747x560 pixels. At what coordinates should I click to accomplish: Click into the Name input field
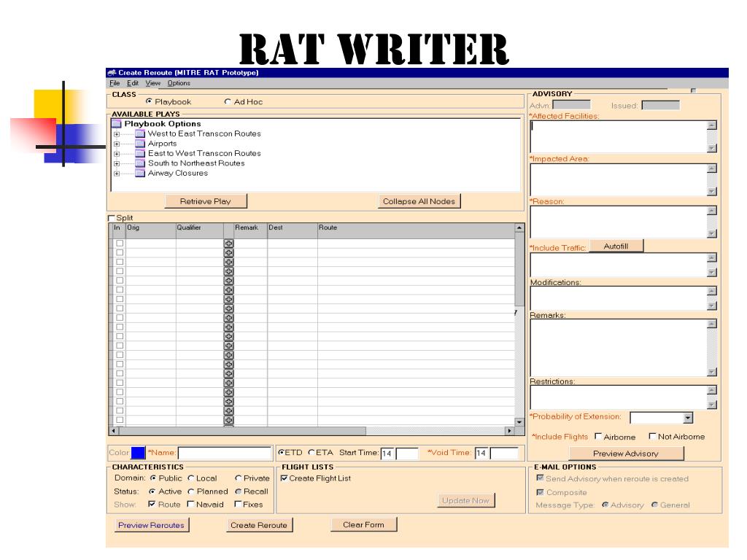(225, 453)
